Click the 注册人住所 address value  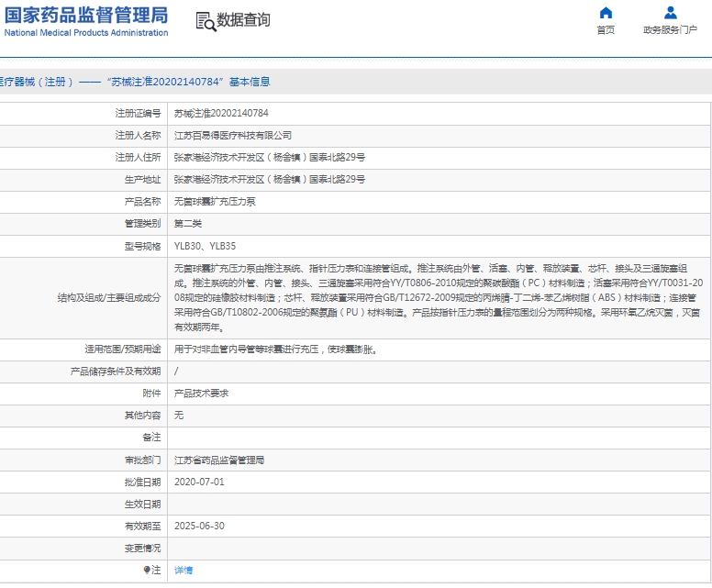tap(270, 157)
